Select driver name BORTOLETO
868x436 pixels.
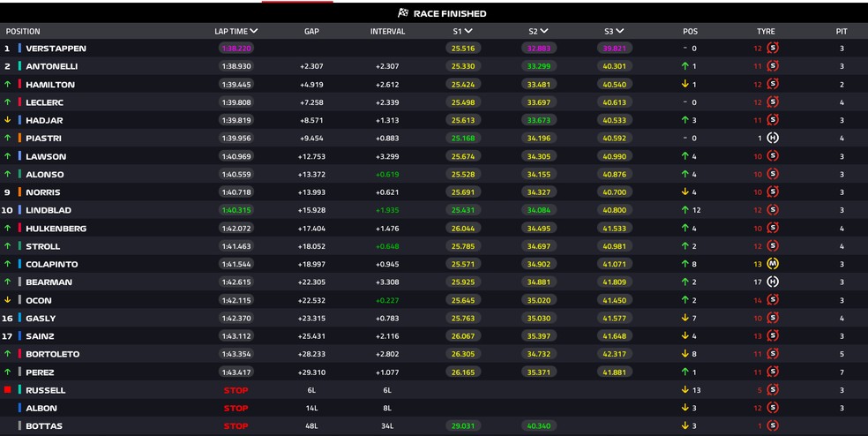[53, 354]
